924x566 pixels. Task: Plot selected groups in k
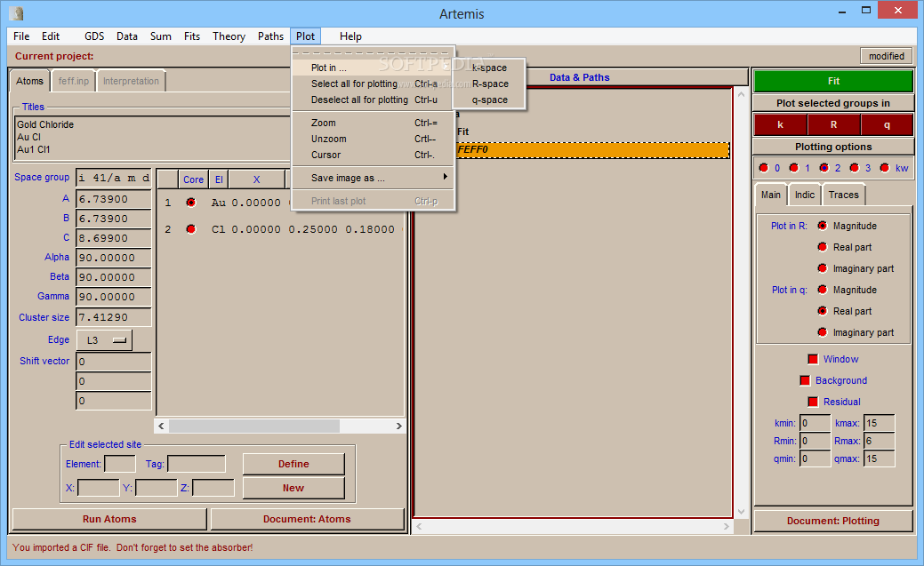click(780, 125)
